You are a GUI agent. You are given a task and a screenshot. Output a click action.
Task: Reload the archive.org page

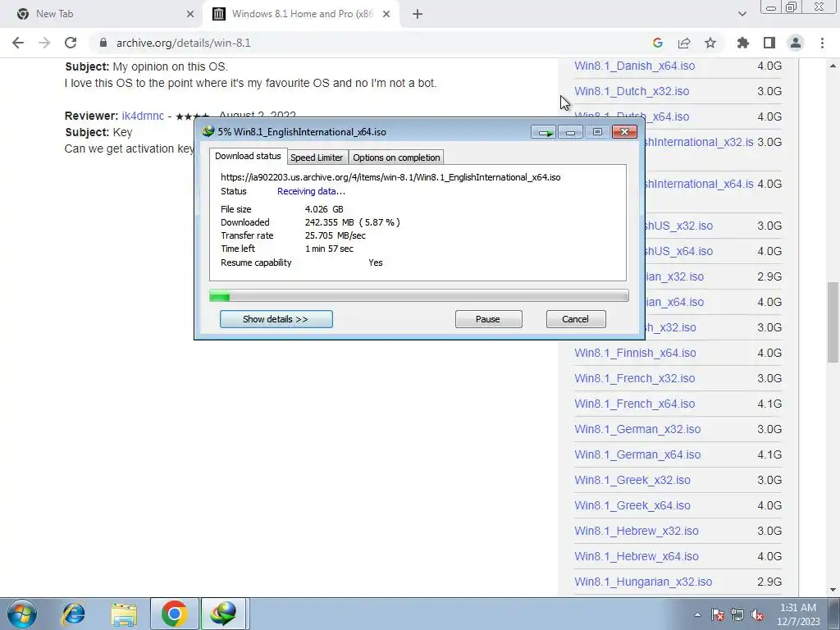(x=71, y=43)
